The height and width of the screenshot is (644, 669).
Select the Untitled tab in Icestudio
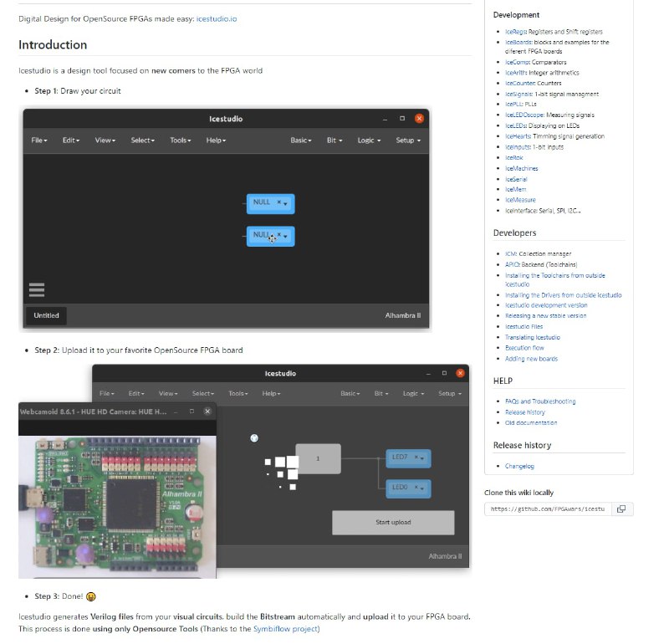pyautogui.click(x=47, y=315)
